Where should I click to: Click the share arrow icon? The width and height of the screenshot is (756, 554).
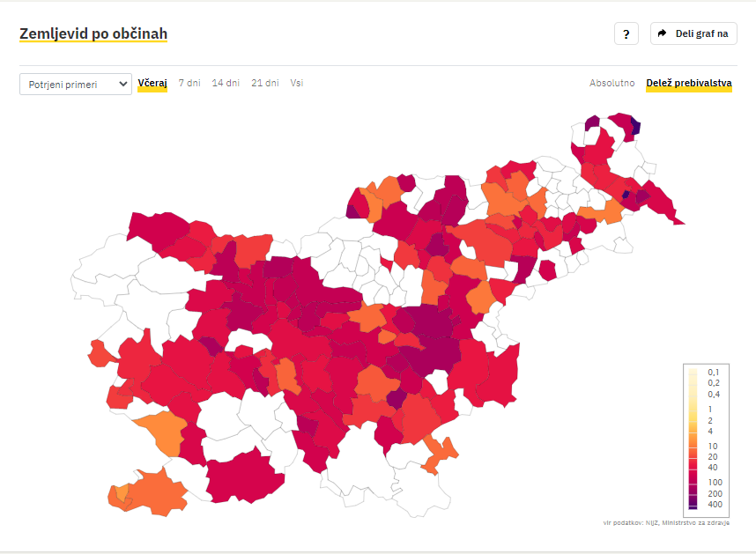662,33
